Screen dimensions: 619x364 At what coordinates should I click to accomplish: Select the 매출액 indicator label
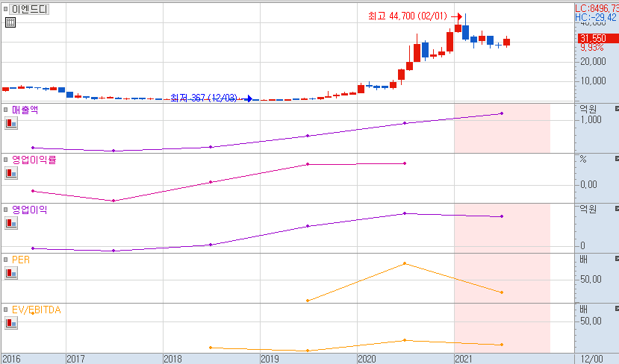coord(25,110)
